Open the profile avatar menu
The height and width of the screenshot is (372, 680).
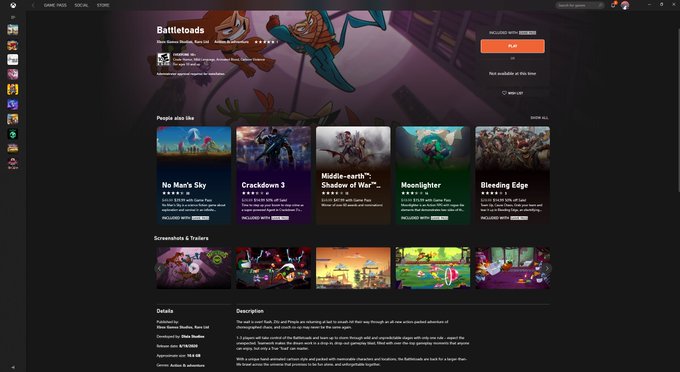click(625, 5)
